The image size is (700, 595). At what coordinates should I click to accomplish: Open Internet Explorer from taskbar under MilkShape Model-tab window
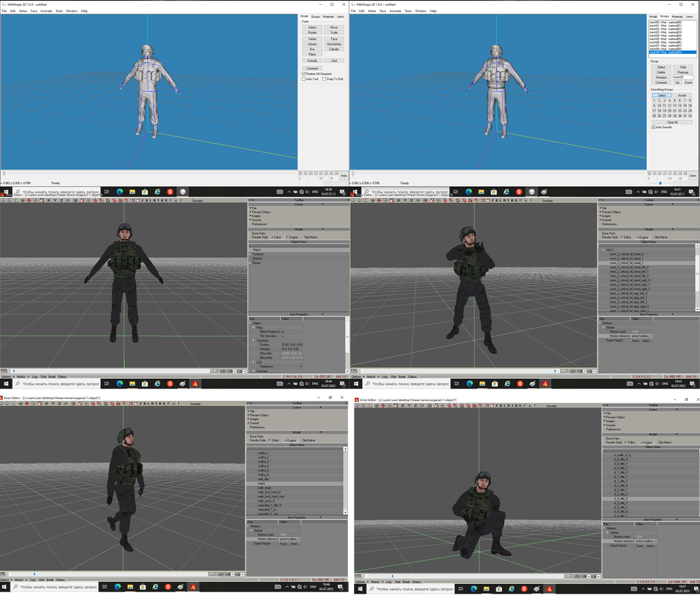coord(157,192)
